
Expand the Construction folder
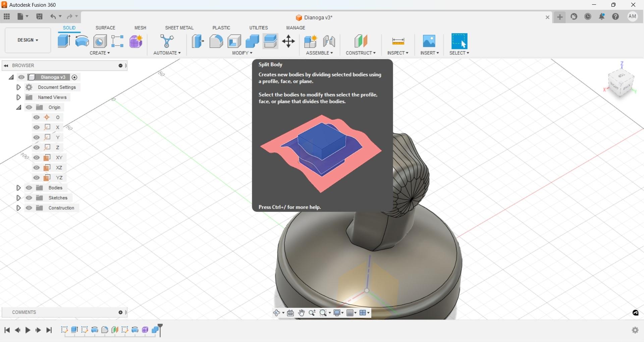pos(18,208)
